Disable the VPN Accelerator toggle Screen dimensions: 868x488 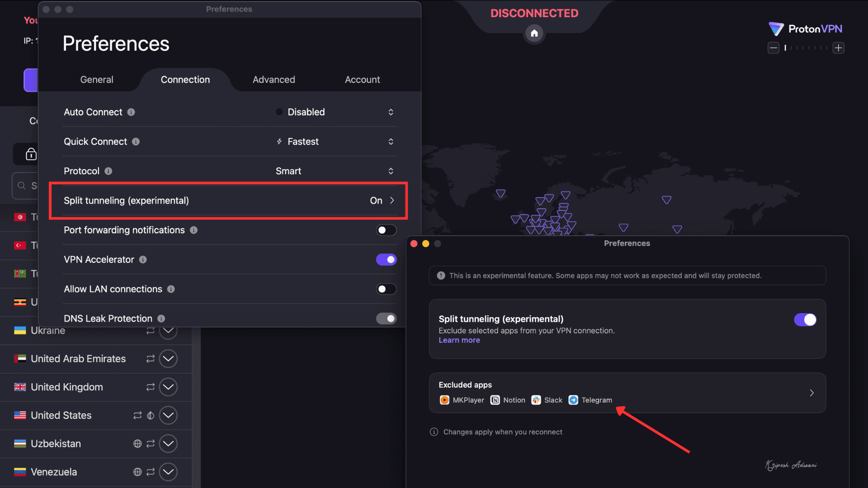coord(386,259)
